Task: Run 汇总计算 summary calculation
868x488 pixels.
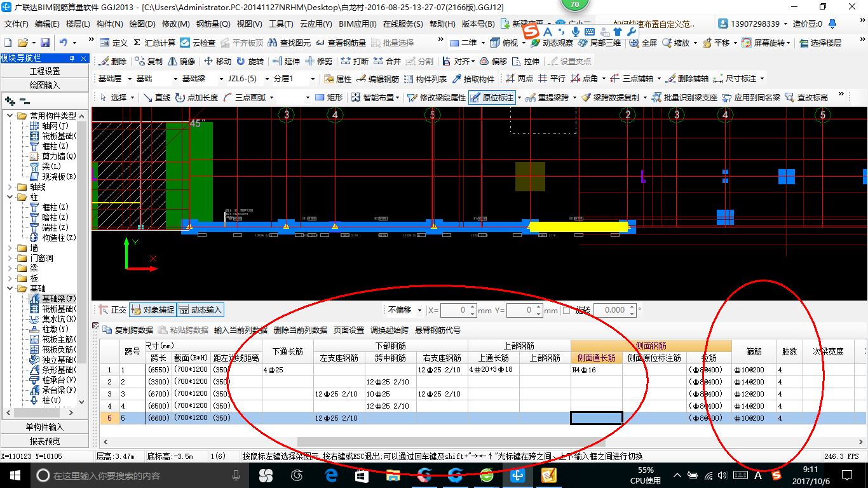Action: pos(154,43)
